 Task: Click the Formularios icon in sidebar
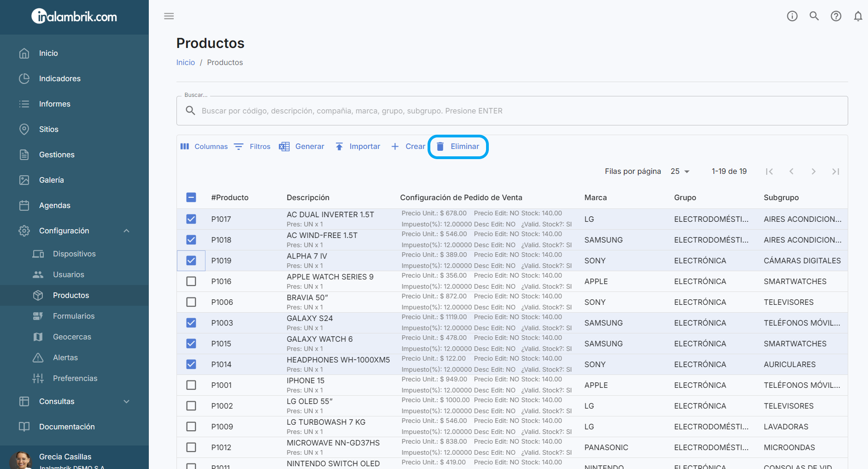[38, 316]
